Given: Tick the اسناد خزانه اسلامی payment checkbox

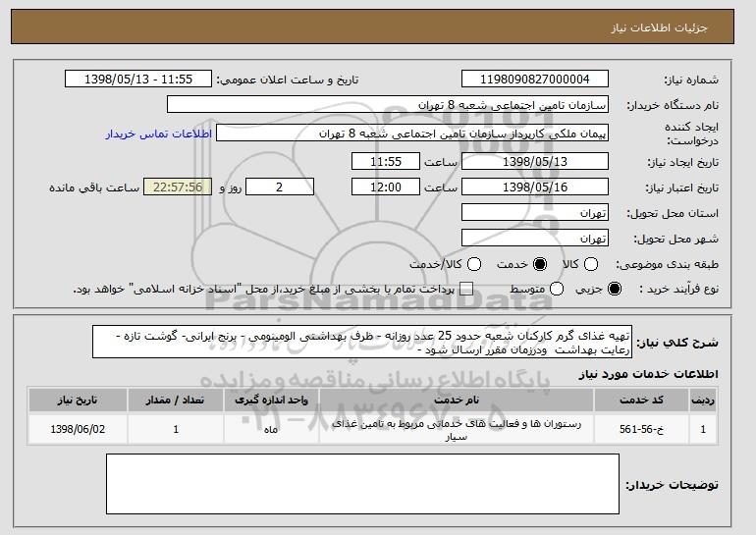Looking at the screenshot, I should click(x=466, y=289).
